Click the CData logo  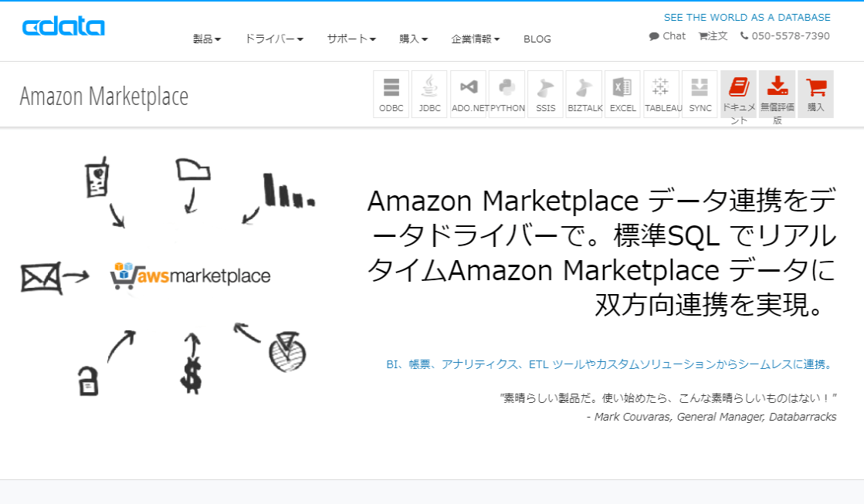63,26
